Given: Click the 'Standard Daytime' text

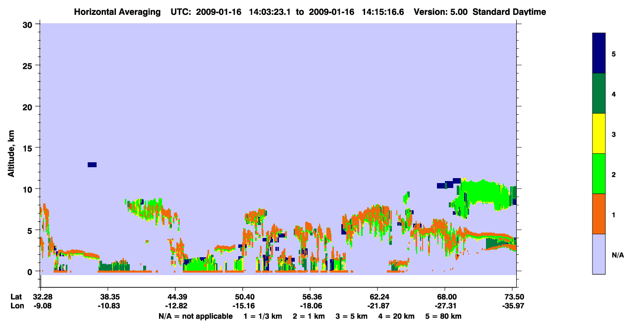Looking at the screenshot, I should tap(509, 12).
